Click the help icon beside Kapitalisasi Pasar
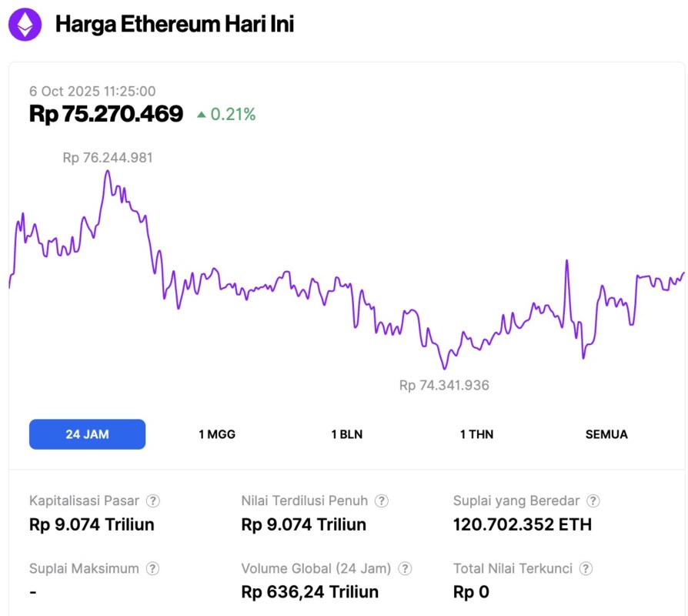Viewport: 688px width, 616px height. [x=153, y=501]
